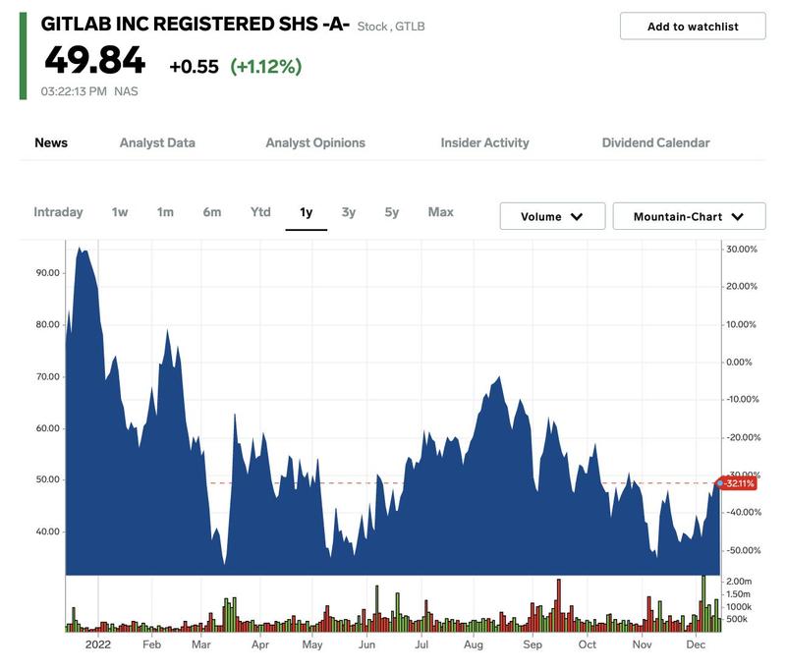
Task: Click the -32.11% current price marker
Action: tap(738, 483)
